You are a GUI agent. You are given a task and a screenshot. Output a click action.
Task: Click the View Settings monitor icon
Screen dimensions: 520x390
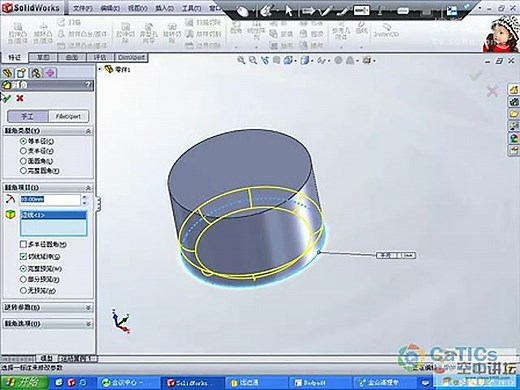tap(367, 60)
